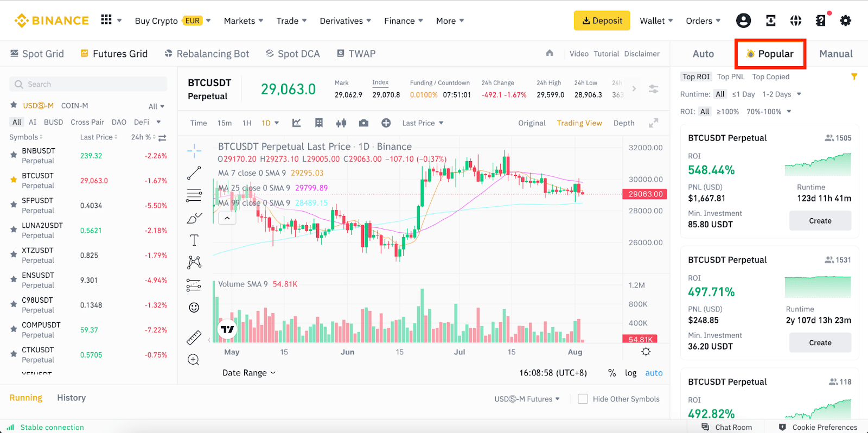Image resolution: width=868 pixels, height=433 pixels.
Task: Select the forecast position tool
Action: [194, 285]
